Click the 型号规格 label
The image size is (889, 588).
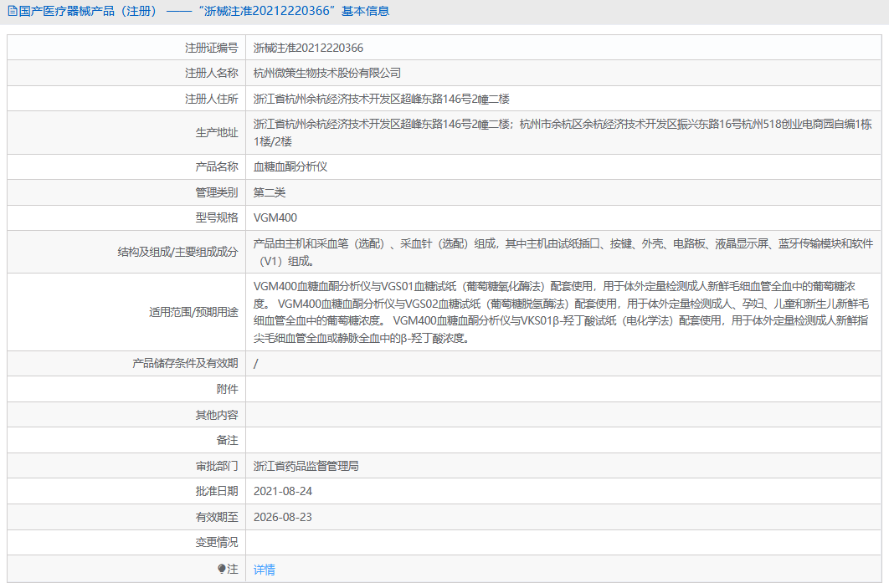[x=217, y=217]
